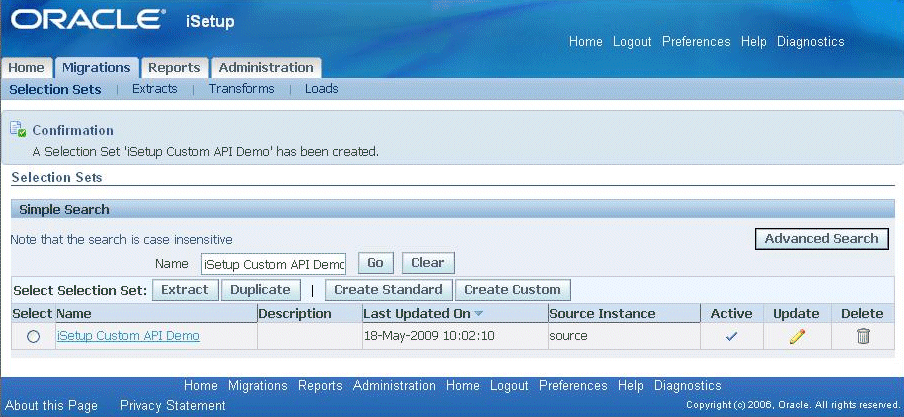Open the Privacy Statement link
Viewport: 904px width, 417px height.
173,405
